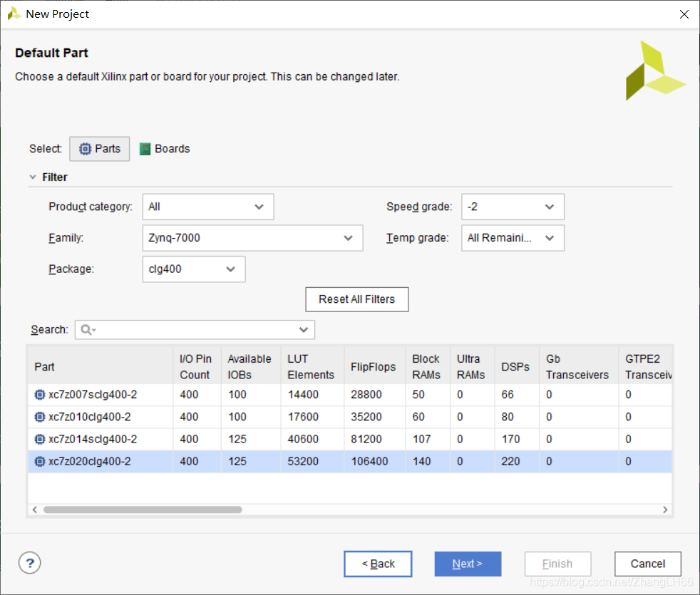Viewport: 700px width, 595px height.
Task: Sort by FlipFlops column header
Action: click(x=375, y=366)
